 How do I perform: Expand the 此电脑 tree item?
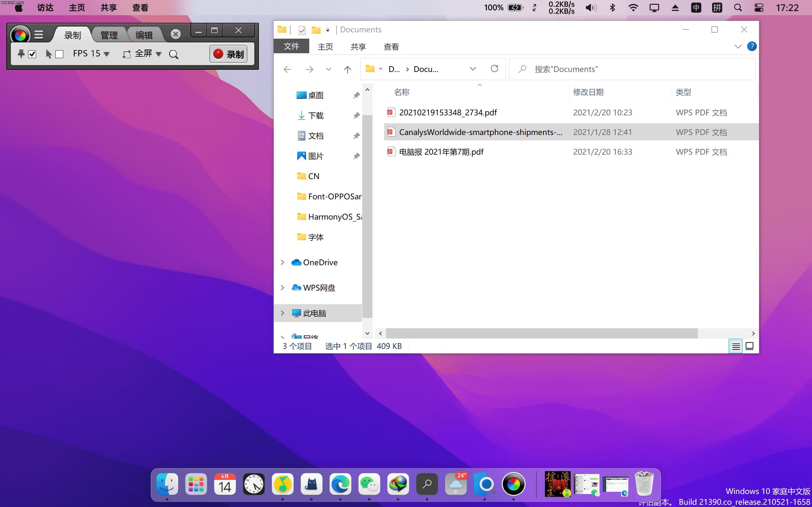click(x=282, y=313)
